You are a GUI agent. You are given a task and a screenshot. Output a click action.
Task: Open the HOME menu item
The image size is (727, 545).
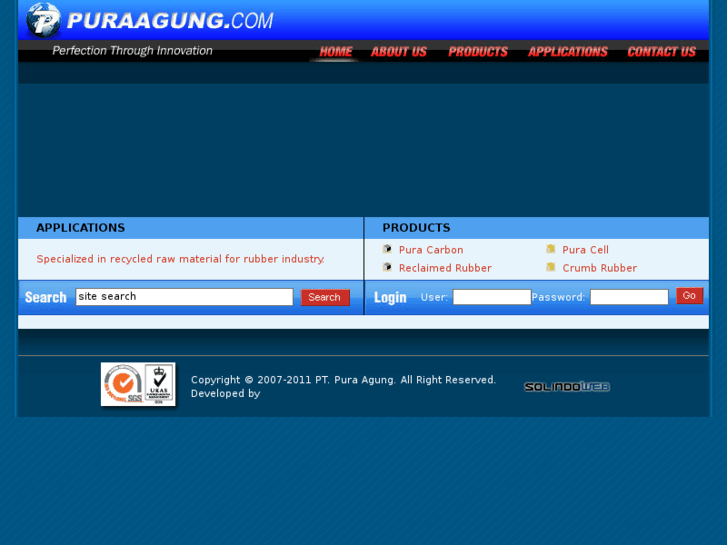tap(336, 51)
